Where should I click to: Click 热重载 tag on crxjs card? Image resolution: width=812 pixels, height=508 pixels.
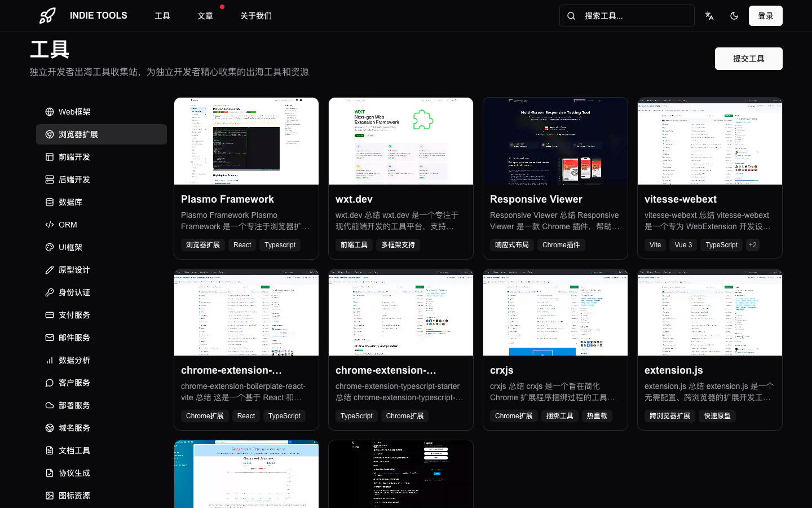(597, 416)
